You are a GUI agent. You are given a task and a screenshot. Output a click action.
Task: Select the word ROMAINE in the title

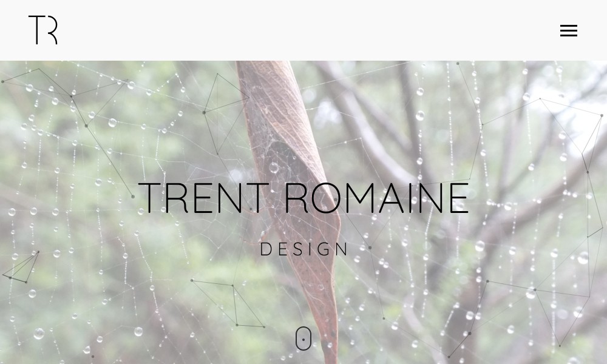click(377, 198)
